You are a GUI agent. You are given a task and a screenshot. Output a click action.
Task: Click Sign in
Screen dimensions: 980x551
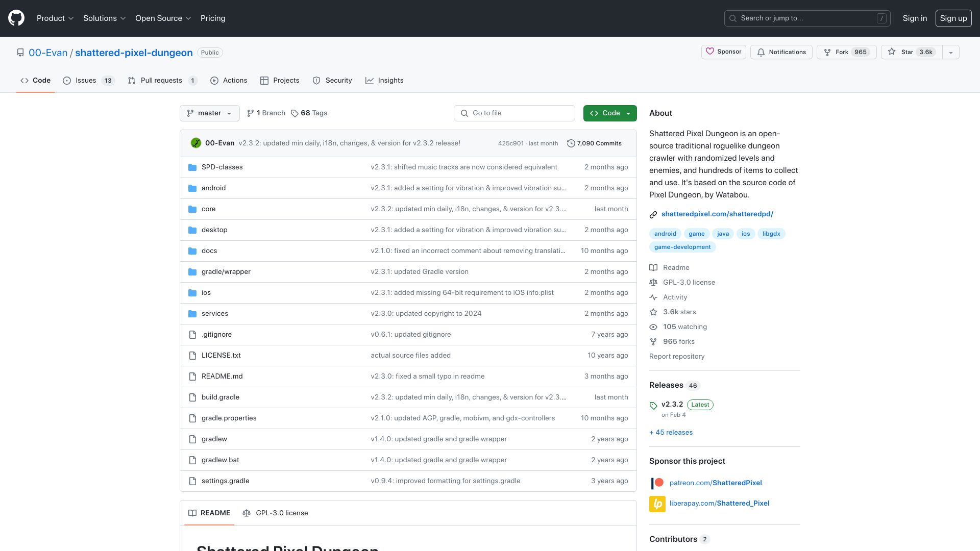coord(915,18)
